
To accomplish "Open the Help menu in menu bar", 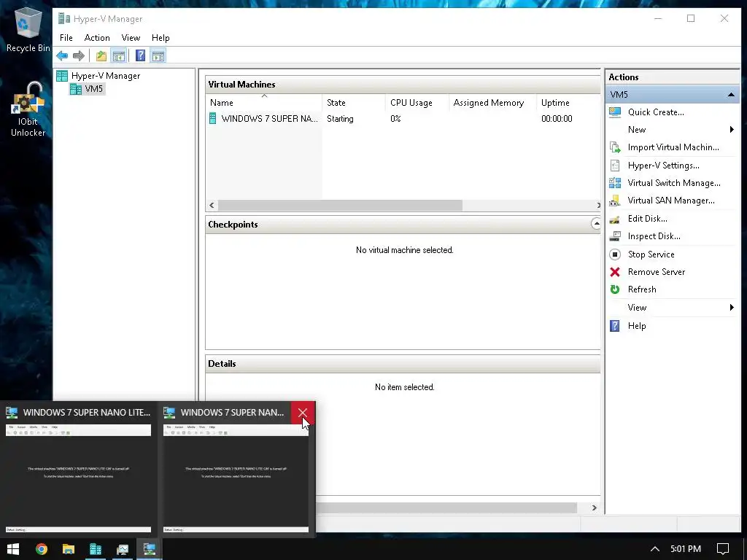I will pyautogui.click(x=160, y=38).
